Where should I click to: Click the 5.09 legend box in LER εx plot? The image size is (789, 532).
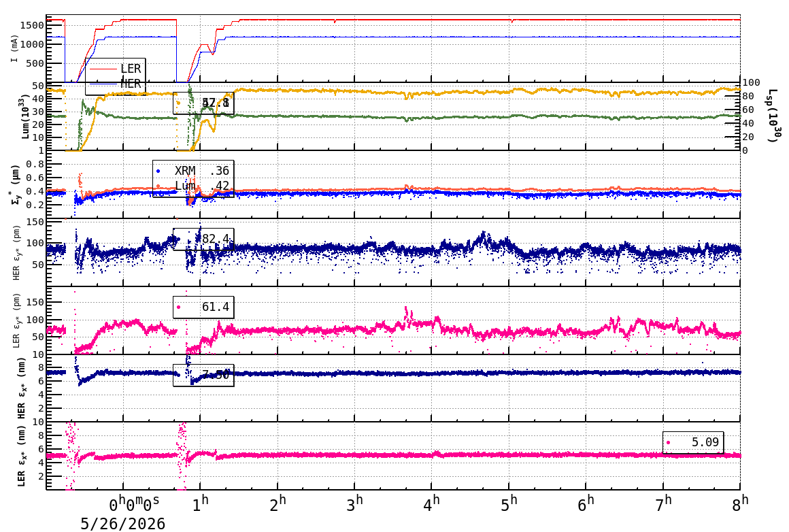point(693,442)
